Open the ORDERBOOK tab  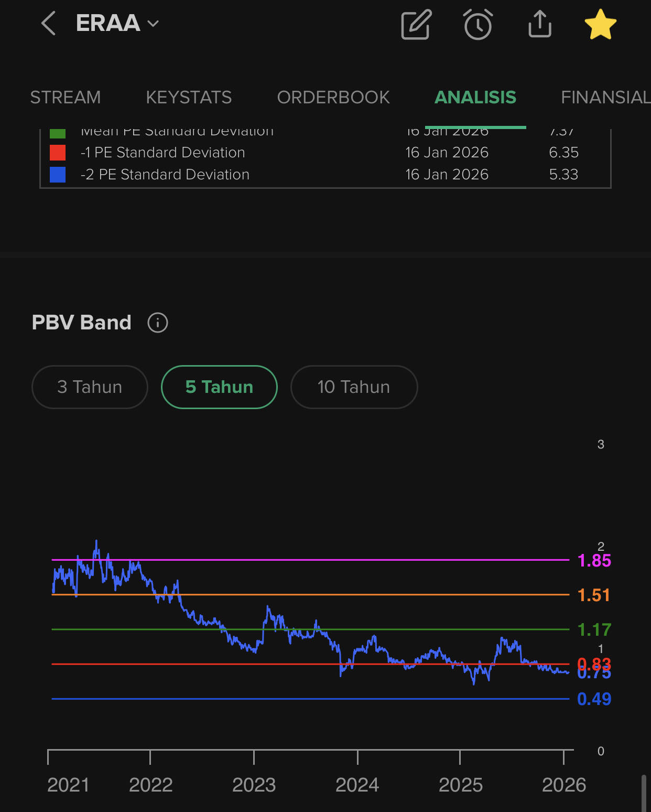[333, 98]
